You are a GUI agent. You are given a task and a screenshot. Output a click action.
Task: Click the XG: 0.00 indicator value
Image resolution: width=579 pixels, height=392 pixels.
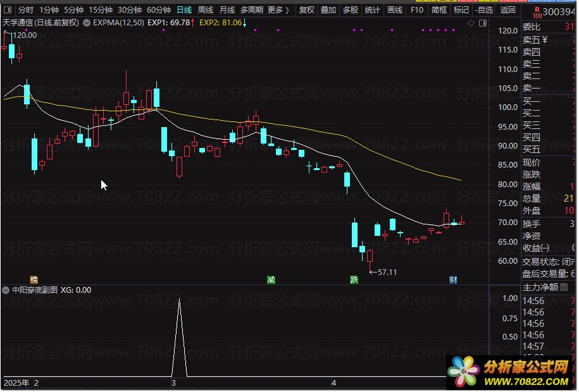point(76,290)
